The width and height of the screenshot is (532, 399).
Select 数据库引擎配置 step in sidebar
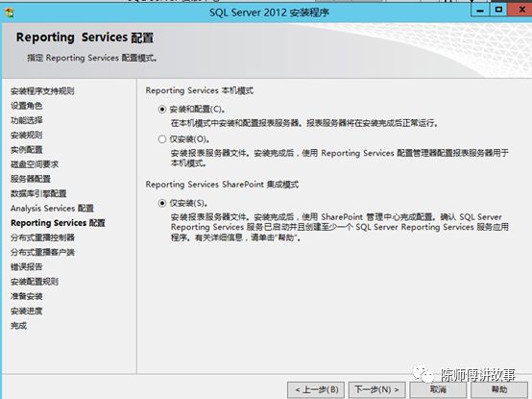coord(38,193)
